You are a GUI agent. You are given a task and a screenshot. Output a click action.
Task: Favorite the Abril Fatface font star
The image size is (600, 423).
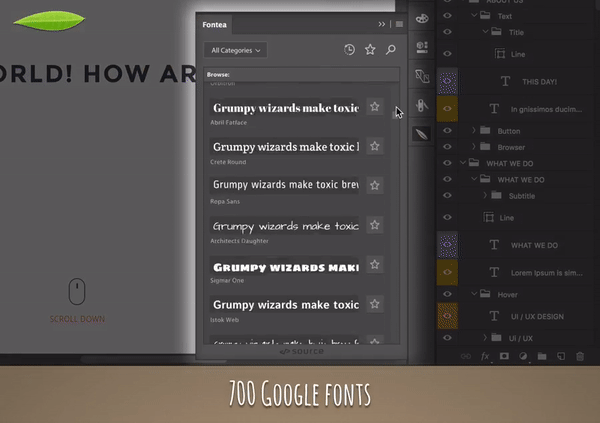coord(375,107)
